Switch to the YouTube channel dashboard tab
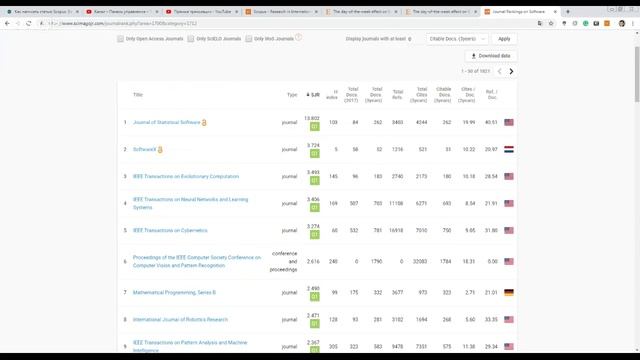The width and height of the screenshot is (640, 360). [122, 12]
